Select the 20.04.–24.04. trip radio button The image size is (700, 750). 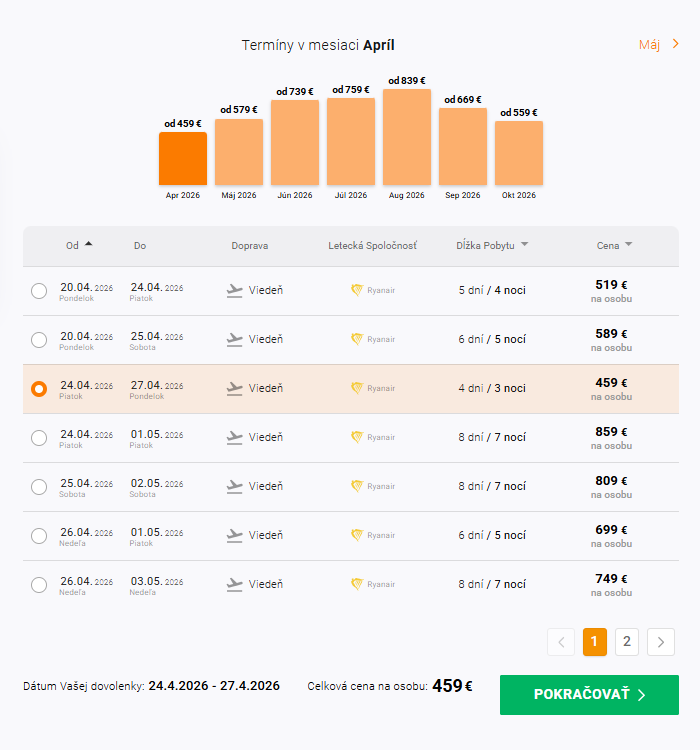coord(39,291)
